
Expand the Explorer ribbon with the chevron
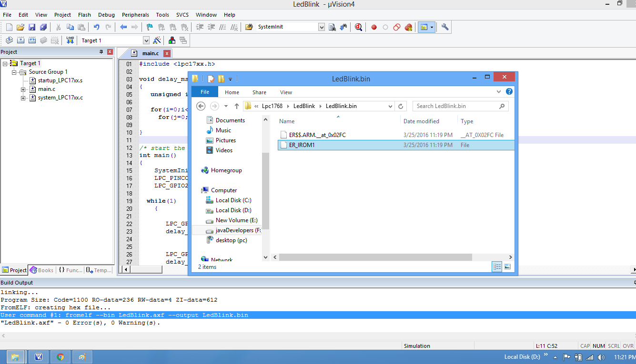[499, 92]
